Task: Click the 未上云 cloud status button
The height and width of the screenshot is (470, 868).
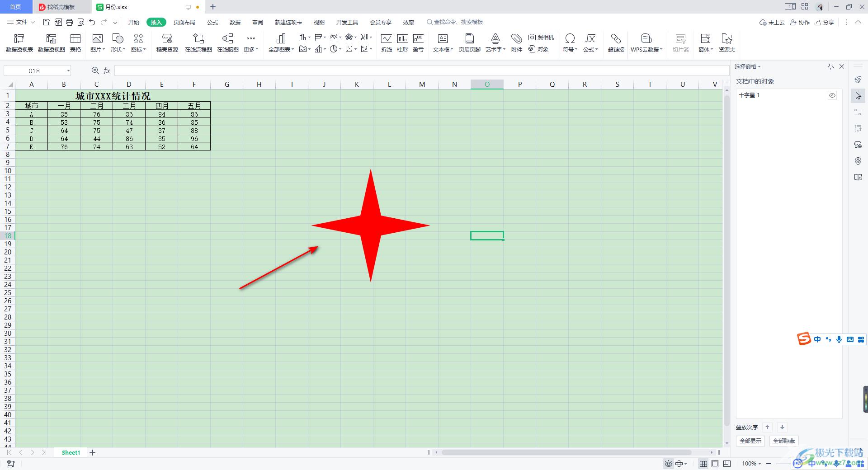Action: point(772,22)
